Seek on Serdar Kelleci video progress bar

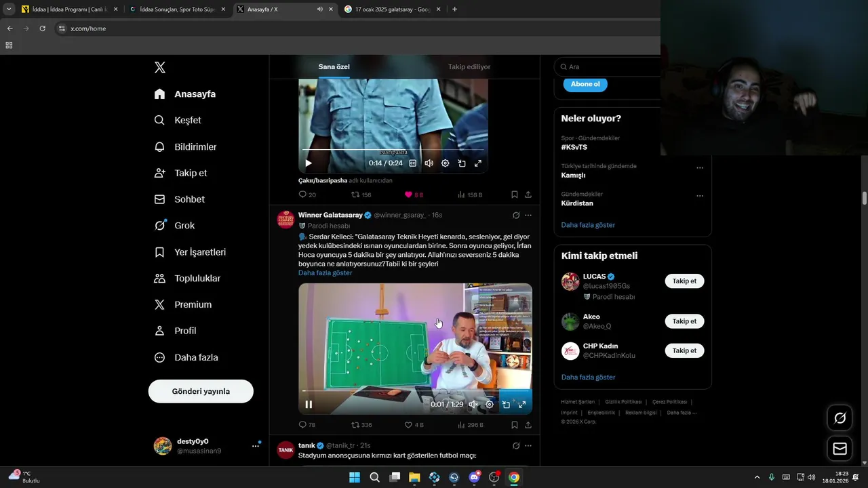coord(415,391)
